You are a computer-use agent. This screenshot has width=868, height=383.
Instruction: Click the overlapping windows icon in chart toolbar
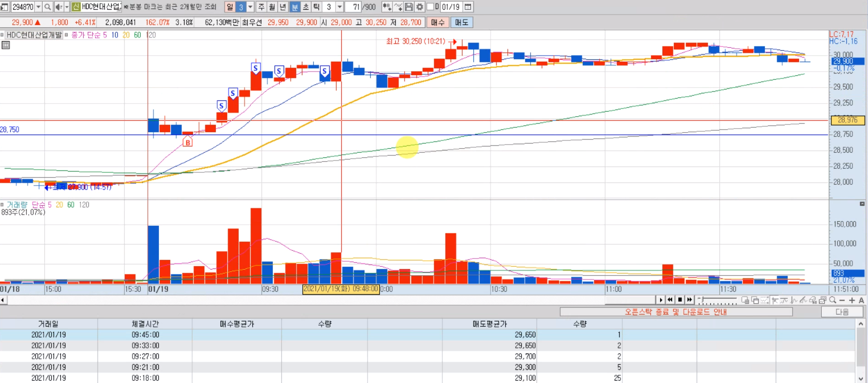(x=755, y=300)
